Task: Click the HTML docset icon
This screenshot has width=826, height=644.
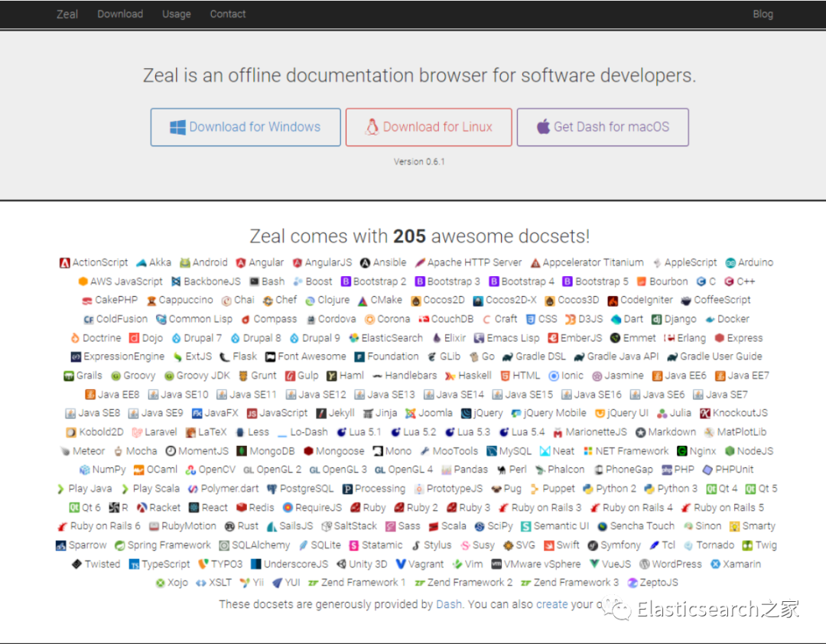Action: pyautogui.click(x=506, y=376)
